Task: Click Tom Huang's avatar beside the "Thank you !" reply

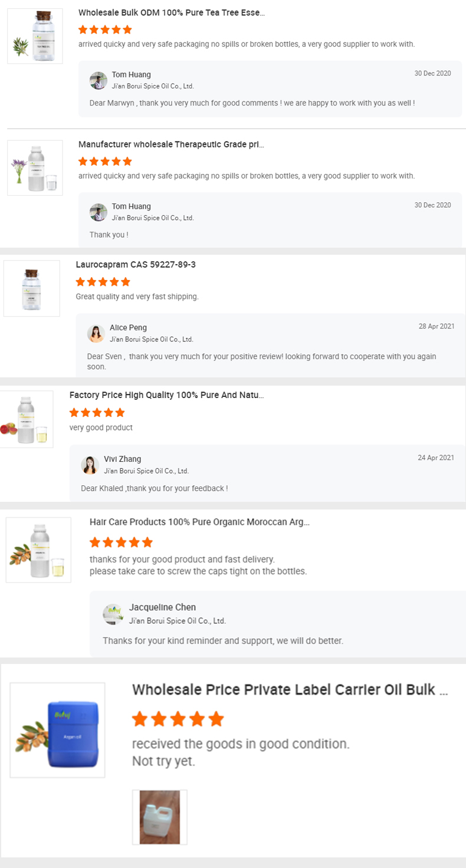Action: click(99, 212)
